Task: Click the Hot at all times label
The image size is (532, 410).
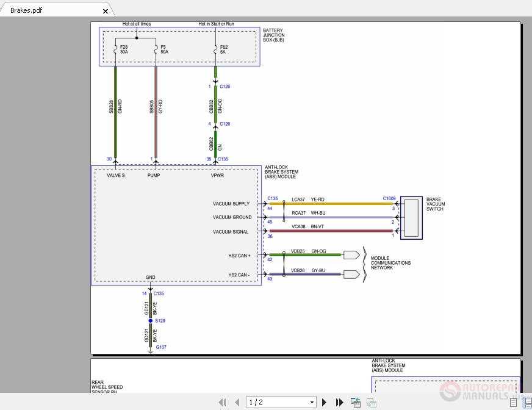Action: point(137,24)
